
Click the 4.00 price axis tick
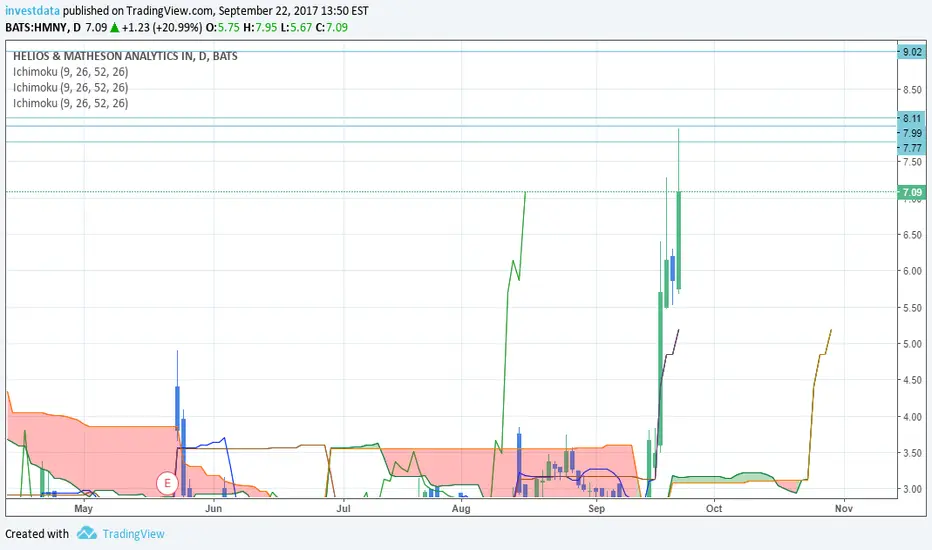(x=912, y=417)
